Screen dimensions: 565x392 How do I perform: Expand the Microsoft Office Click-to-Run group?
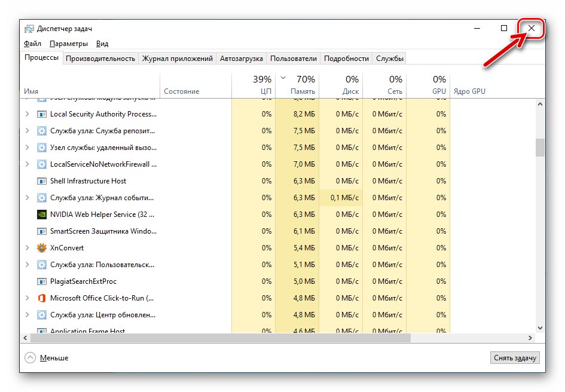(27, 298)
